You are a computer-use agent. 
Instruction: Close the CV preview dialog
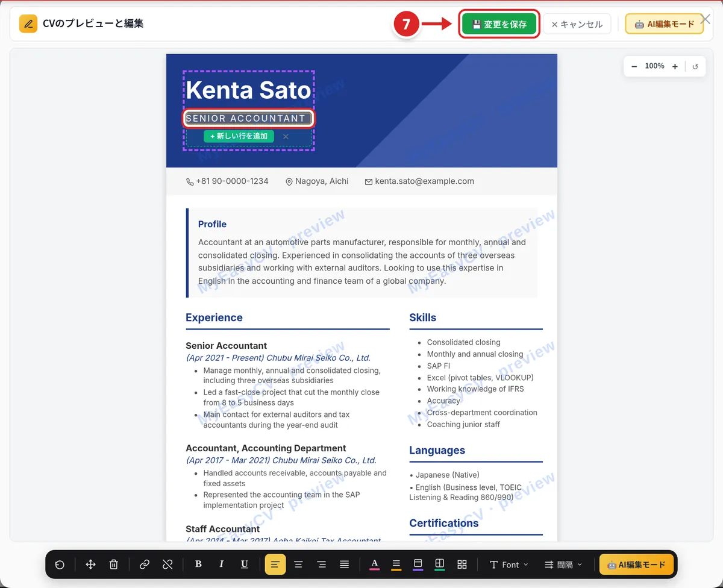click(706, 19)
